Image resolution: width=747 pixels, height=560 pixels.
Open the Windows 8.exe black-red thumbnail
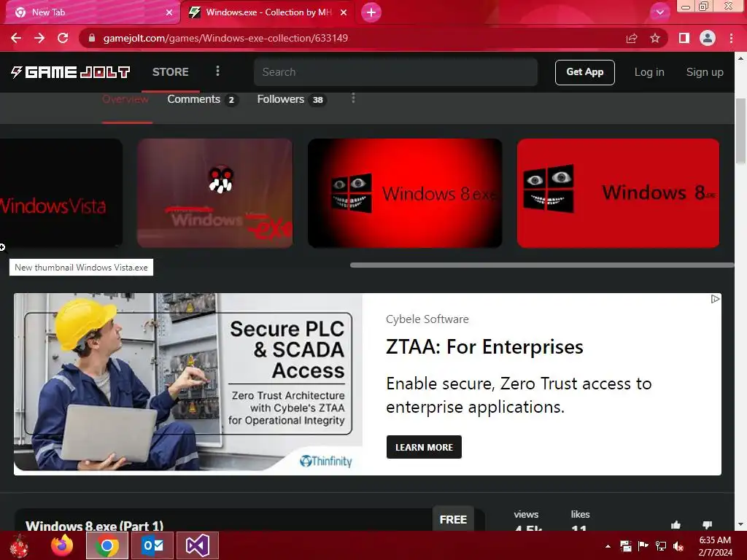pyautogui.click(x=405, y=192)
